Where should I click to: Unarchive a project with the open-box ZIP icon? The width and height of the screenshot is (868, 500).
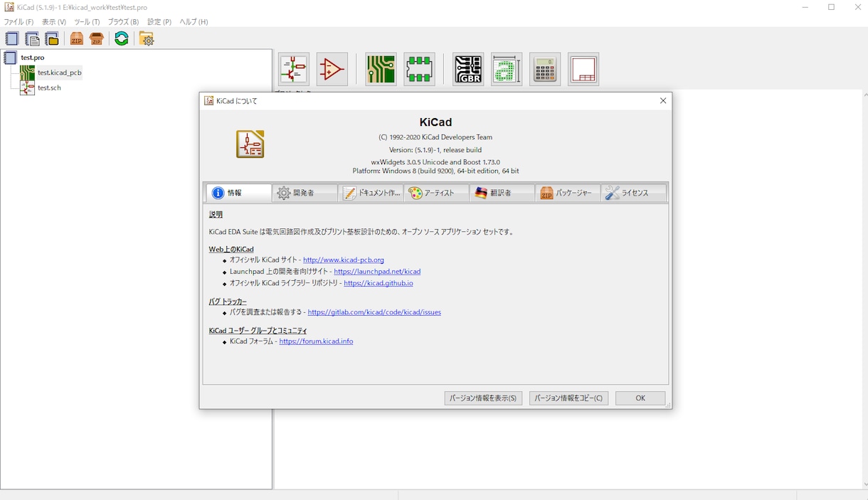pos(97,39)
